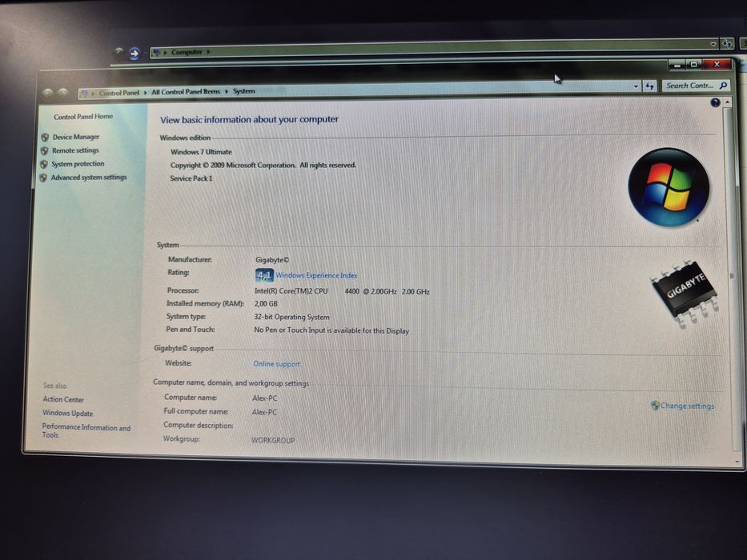
Task: Open Windows Update under See also
Action: click(67, 414)
